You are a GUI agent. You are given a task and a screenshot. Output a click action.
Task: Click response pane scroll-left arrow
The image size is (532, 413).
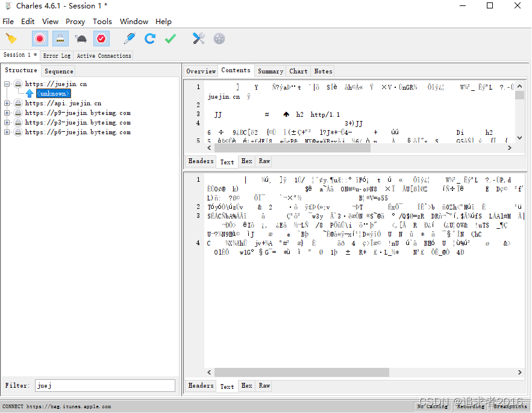click(209, 372)
